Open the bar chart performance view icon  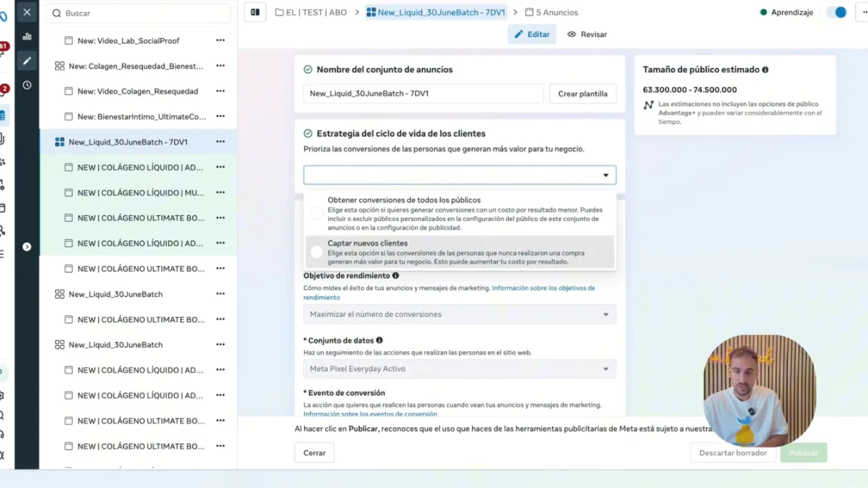(27, 36)
